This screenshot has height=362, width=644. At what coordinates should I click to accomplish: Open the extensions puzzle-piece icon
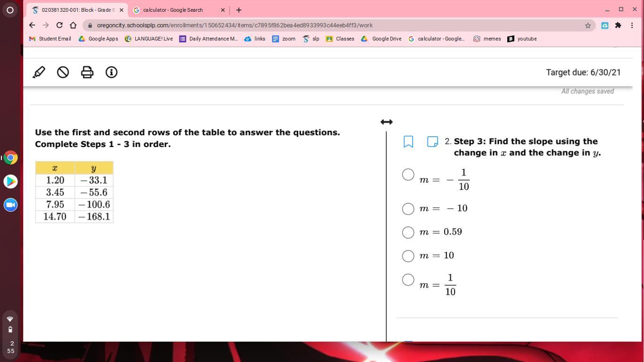point(618,25)
